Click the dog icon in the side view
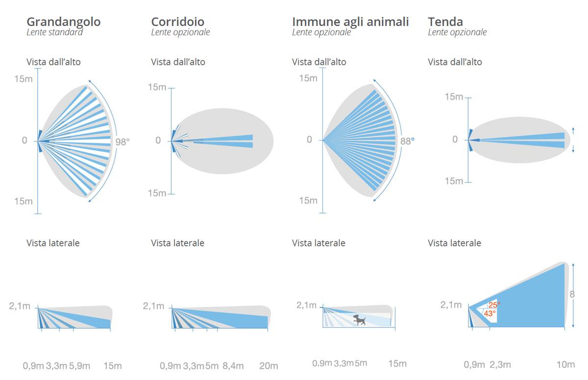This screenshot has width=588, height=380. (360, 320)
